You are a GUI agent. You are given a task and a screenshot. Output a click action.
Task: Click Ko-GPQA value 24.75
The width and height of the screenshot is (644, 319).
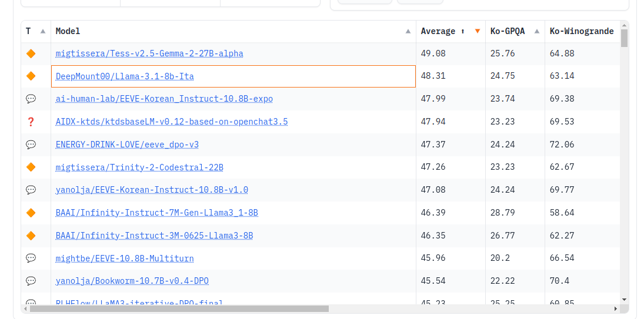pos(503,76)
